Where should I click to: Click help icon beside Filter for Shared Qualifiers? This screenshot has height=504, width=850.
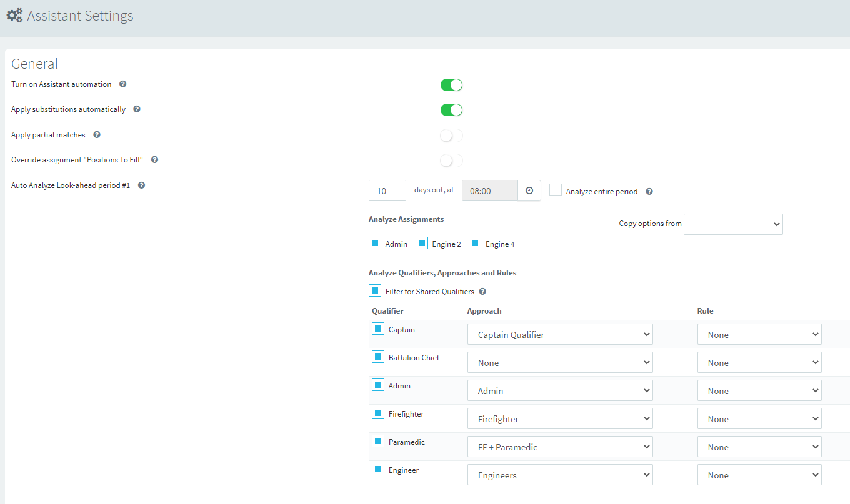(482, 292)
